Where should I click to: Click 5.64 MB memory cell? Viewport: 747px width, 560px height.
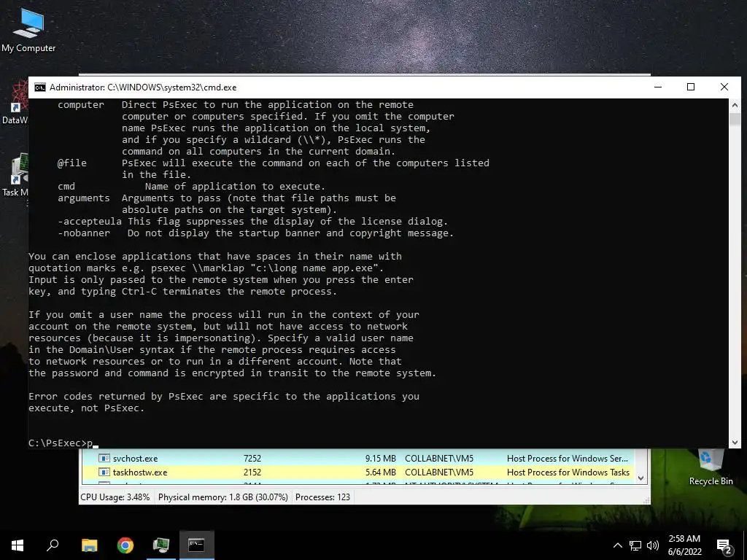point(381,472)
